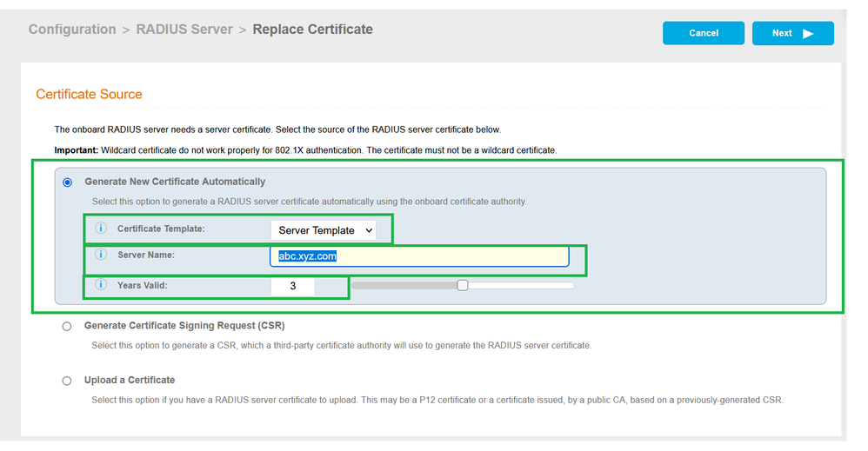
Task: Select the Upload a Certificate radio button
Action: 67,381
